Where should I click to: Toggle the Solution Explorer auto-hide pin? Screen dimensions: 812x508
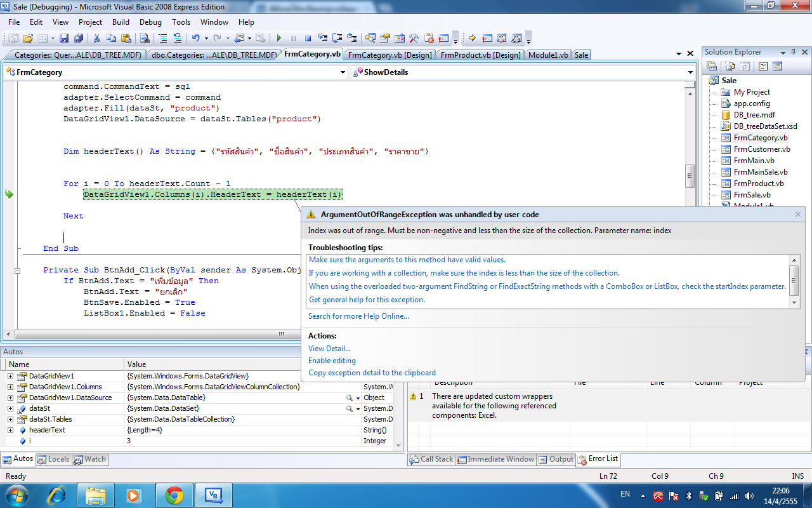click(x=792, y=52)
